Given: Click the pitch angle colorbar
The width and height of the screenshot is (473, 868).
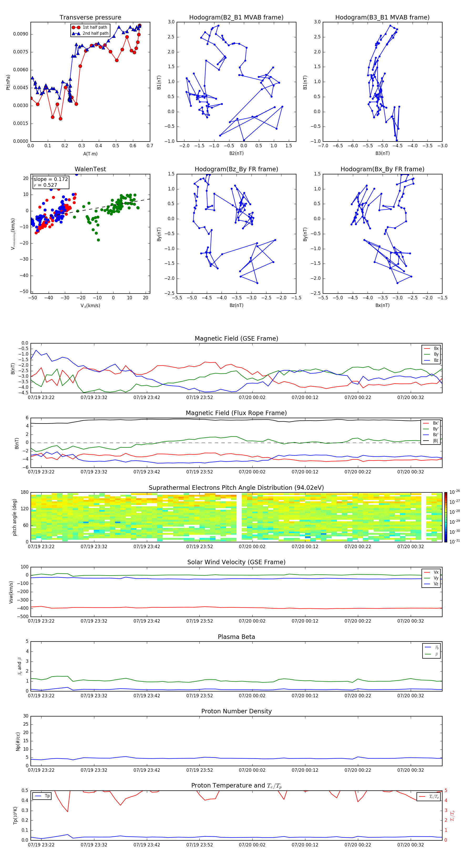Looking at the screenshot, I should (x=446, y=517).
